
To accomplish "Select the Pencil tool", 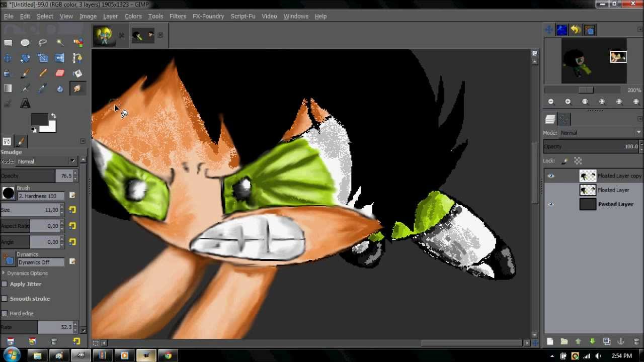I will (x=43, y=73).
